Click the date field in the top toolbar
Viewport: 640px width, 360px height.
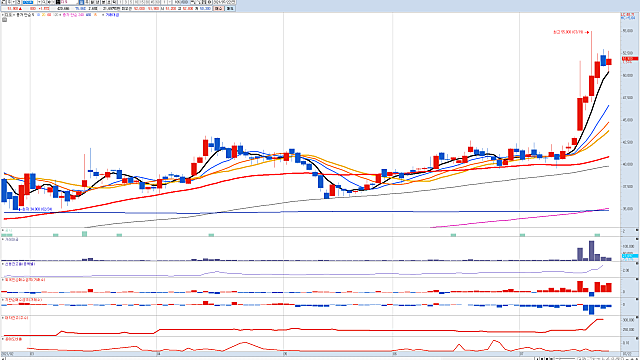click(x=224, y=2)
